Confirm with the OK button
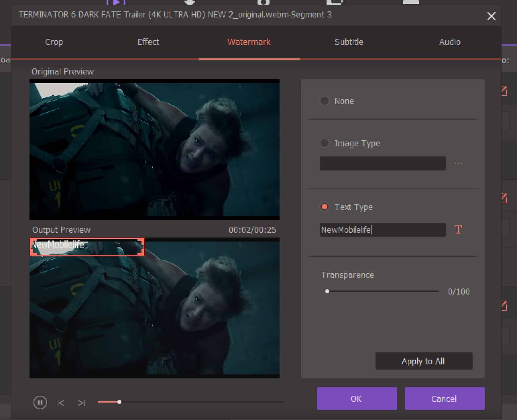 357,399
